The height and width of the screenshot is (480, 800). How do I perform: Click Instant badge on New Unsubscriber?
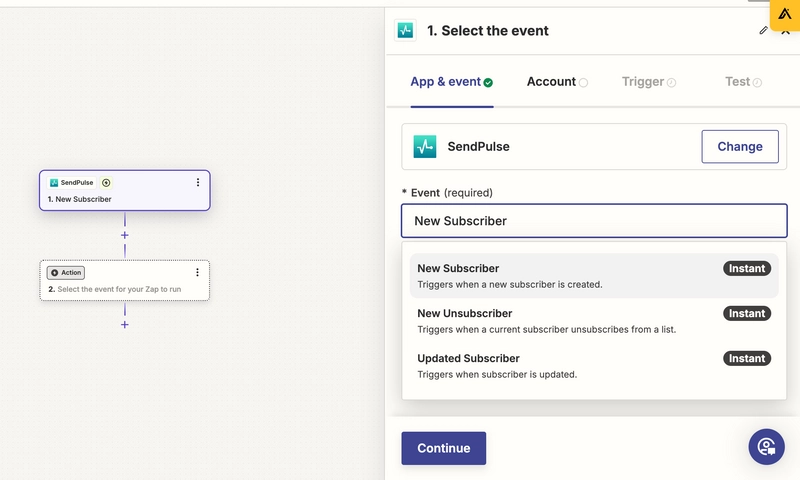[747, 313]
